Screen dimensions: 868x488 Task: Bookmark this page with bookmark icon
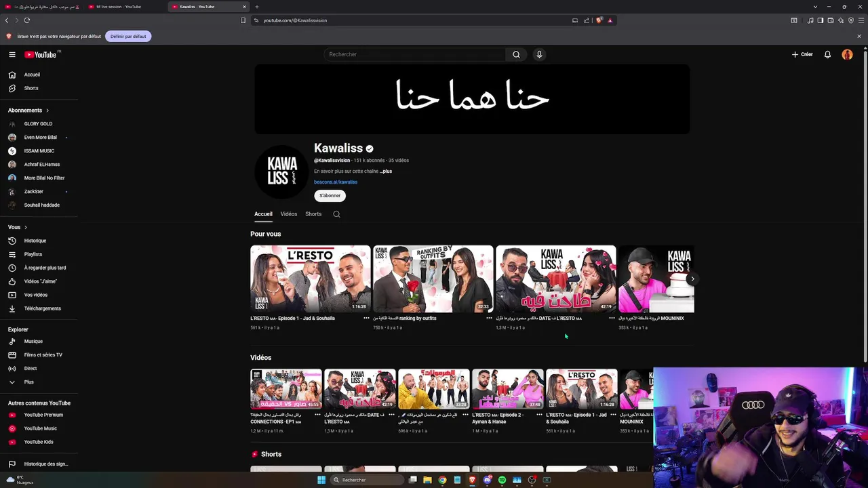pyautogui.click(x=243, y=20)
